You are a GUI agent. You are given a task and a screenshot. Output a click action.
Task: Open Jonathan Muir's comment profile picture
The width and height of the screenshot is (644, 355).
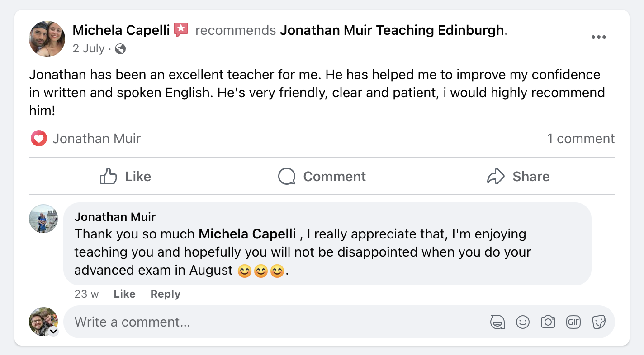43,220
